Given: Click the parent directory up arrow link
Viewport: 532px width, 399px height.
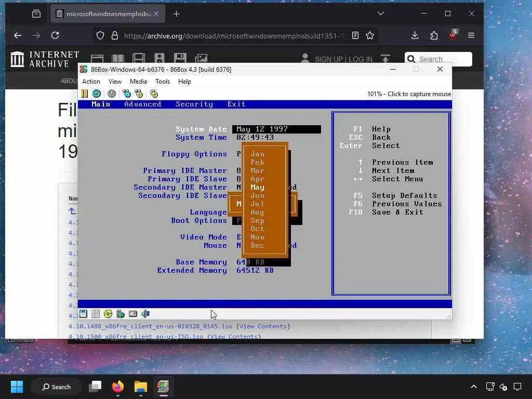Looking at the screenshot, I should click(x=72, y=211).
